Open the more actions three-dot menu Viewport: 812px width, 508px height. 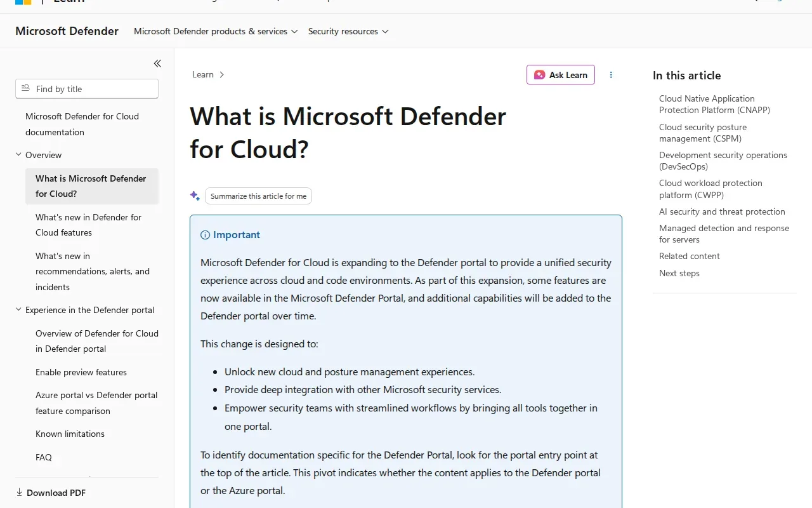611,75
